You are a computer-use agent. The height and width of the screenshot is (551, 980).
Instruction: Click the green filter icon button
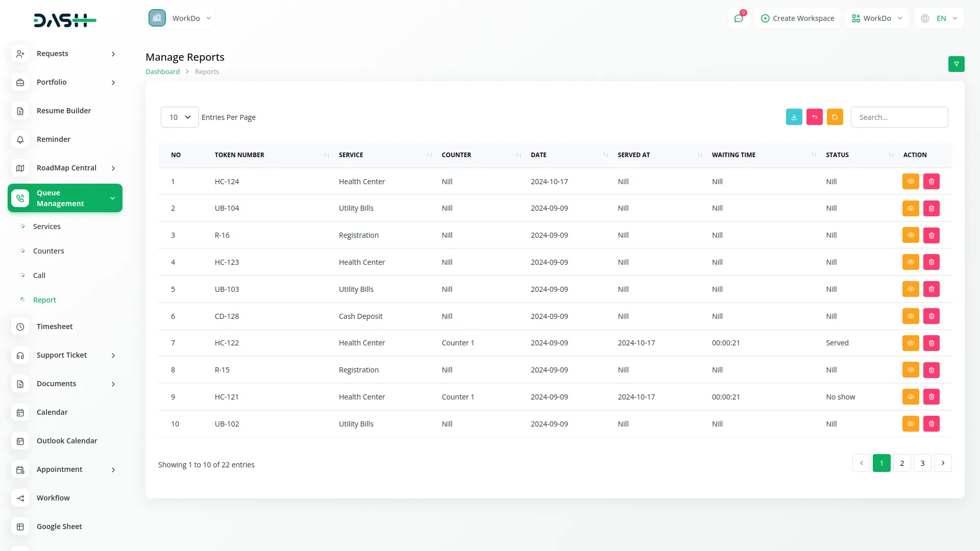tap(956, 64)
